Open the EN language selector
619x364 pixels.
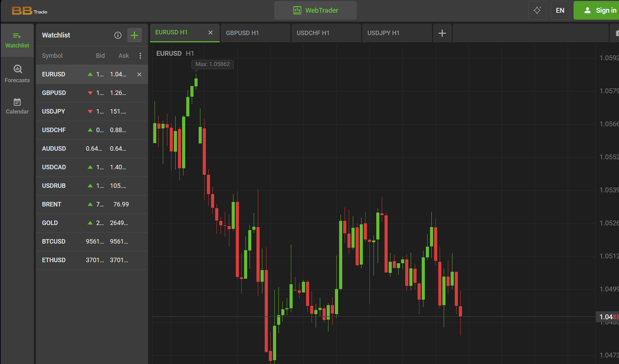click(560, 10)
